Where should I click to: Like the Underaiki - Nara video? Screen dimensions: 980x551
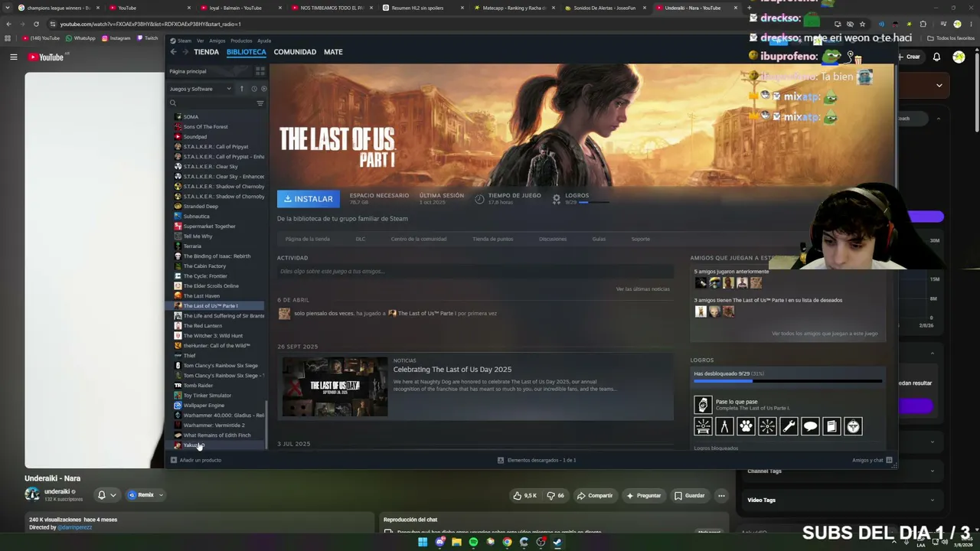pos(526,495)
